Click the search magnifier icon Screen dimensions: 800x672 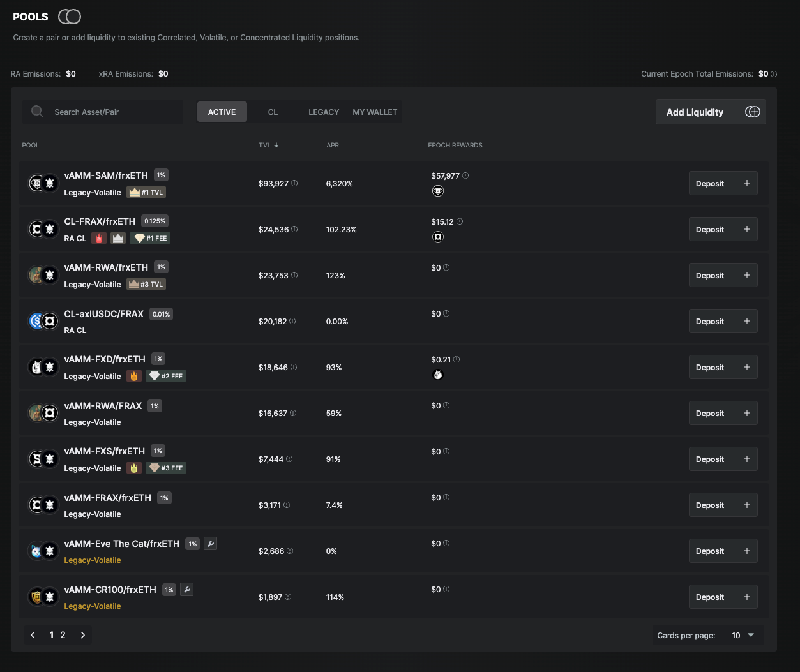pyautogui.click(x=37, y=112)
